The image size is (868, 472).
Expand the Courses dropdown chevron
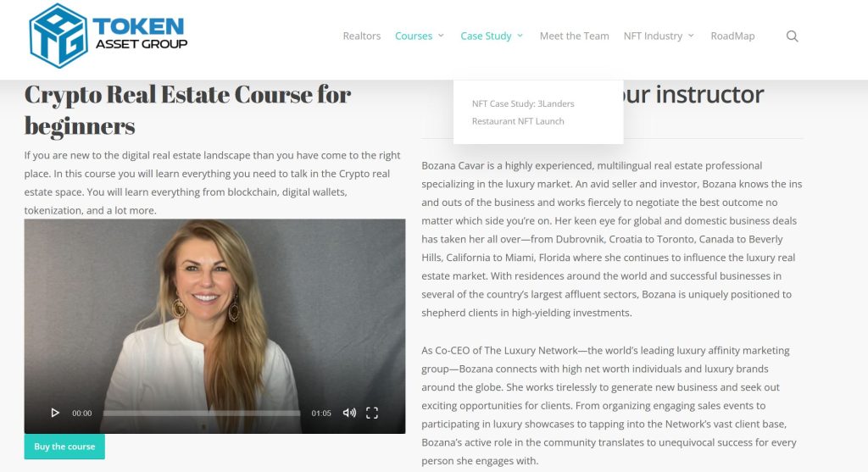tap(441, 36)
